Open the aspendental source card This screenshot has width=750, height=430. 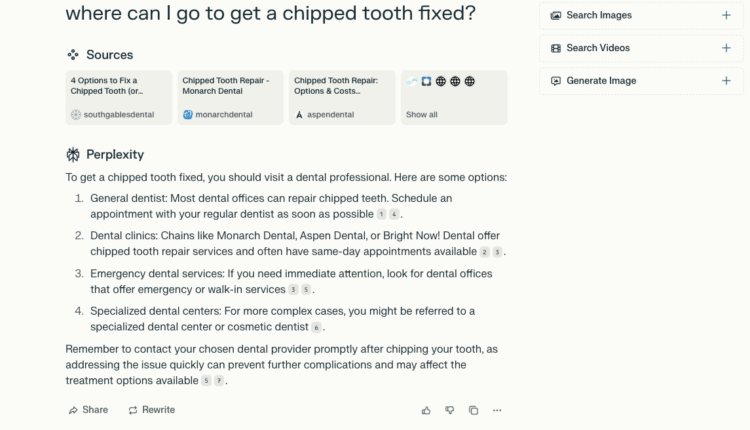pyautogui.click(x=342, y=98)
